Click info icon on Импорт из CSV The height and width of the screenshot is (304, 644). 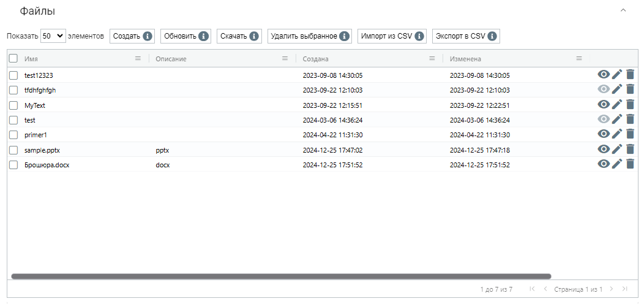[x=419, y=36]
